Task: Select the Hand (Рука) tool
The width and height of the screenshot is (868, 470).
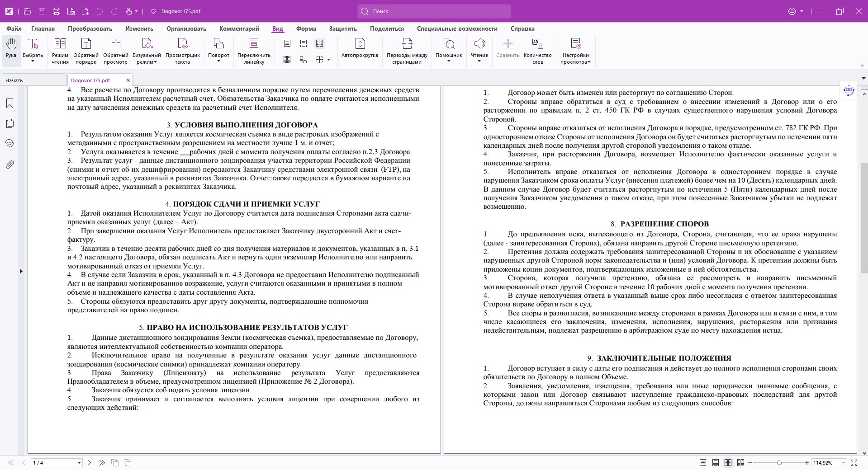Action: click(x=11, y=48)
